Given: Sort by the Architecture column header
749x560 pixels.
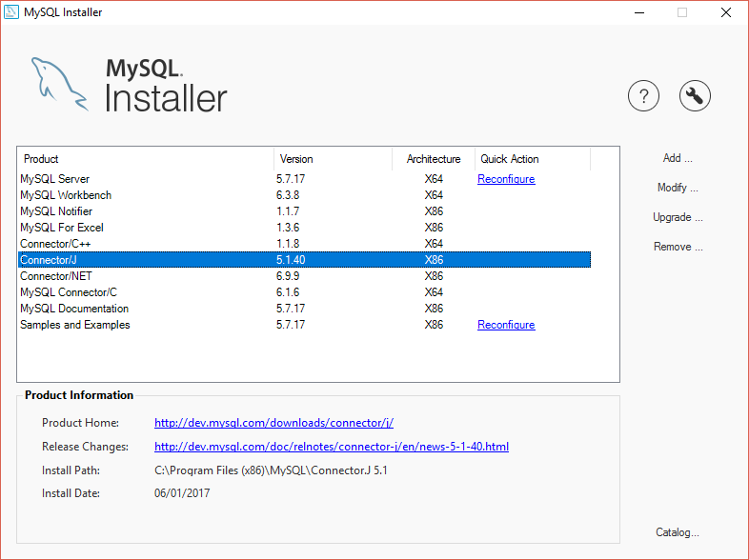Looking at the screenshot, I should point(434,159).
